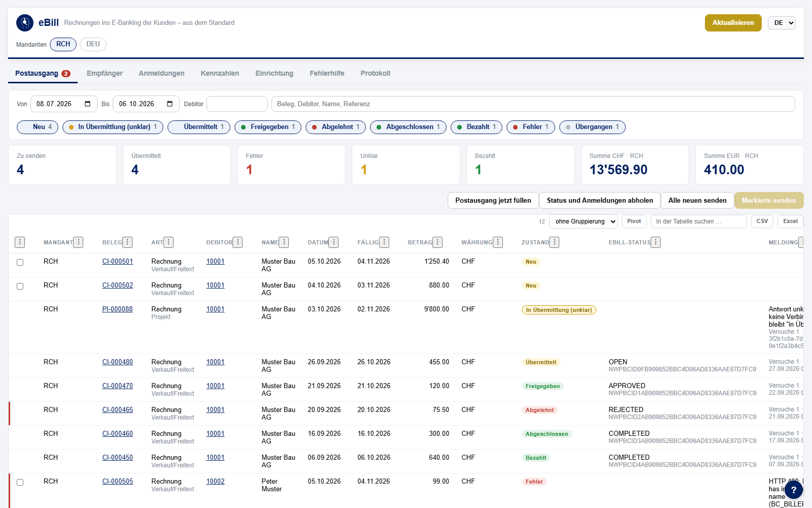Click the table search field
This screenshot has width=812, height=508.
[x=698, y=221]
